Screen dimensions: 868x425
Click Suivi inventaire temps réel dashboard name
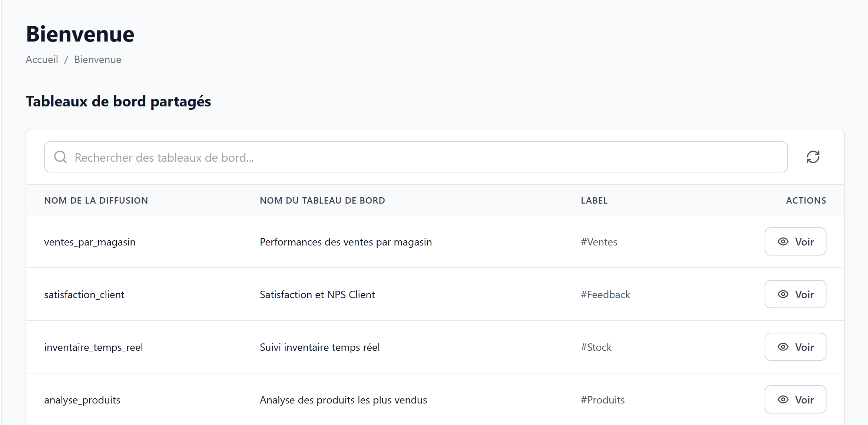point(319,347)
